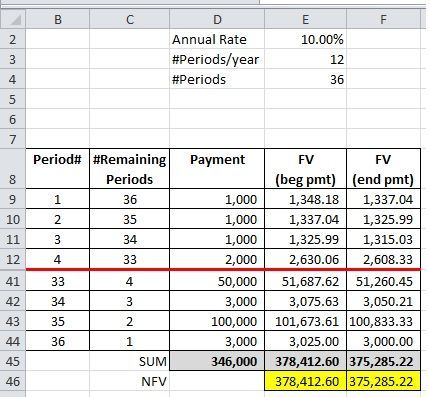Click the 101,673.61 cell
429x397 pixels.
pyautogui.click(x=305, y=321)
